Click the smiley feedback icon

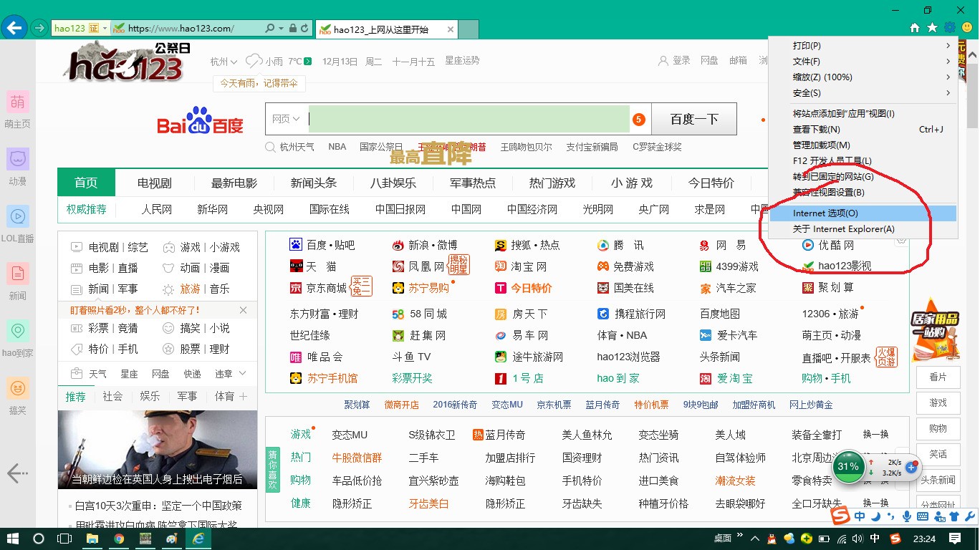coord(967,28)
